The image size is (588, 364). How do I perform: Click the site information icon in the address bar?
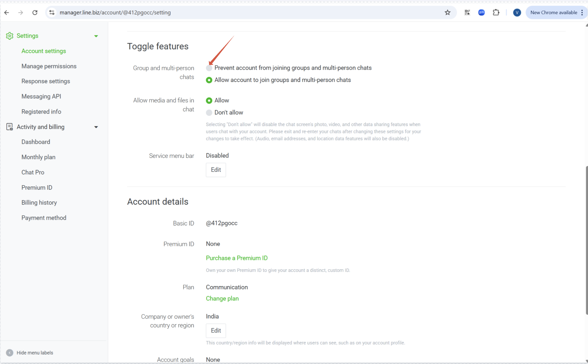(52, 13)
